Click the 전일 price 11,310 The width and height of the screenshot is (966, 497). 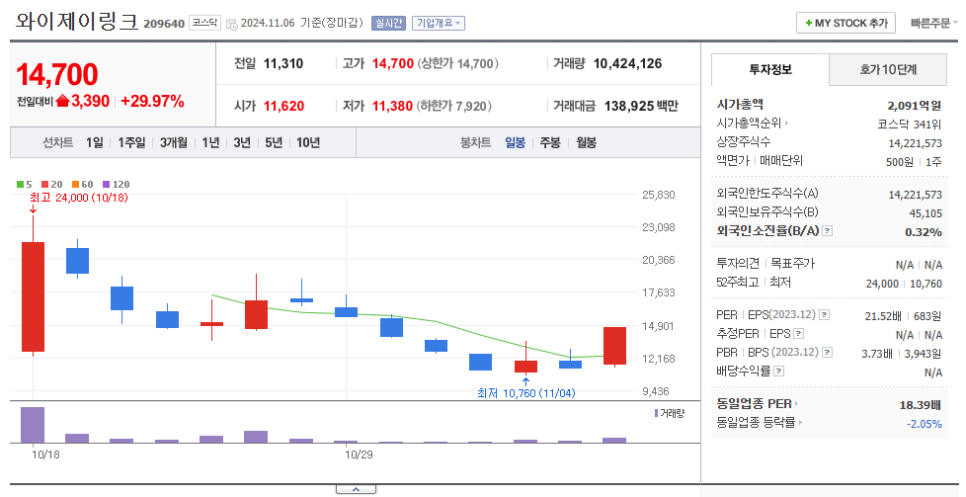[x=283, y=63]
